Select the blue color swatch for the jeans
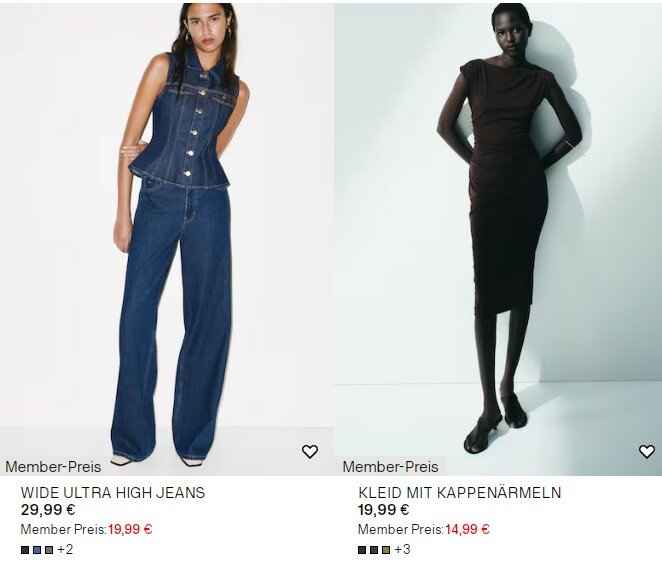The image size is (662, 581). click(x=37, y=550)
